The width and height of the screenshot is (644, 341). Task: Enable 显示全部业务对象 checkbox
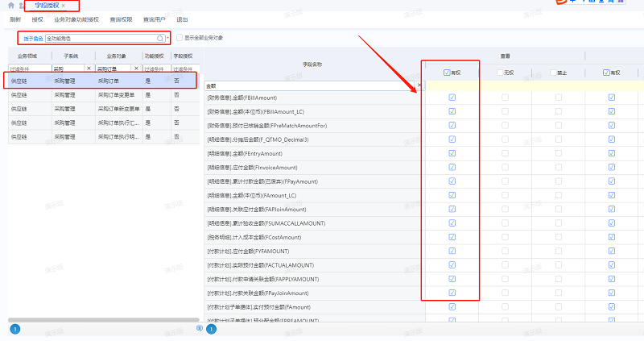pyautogui.click(x=180, y=38)
